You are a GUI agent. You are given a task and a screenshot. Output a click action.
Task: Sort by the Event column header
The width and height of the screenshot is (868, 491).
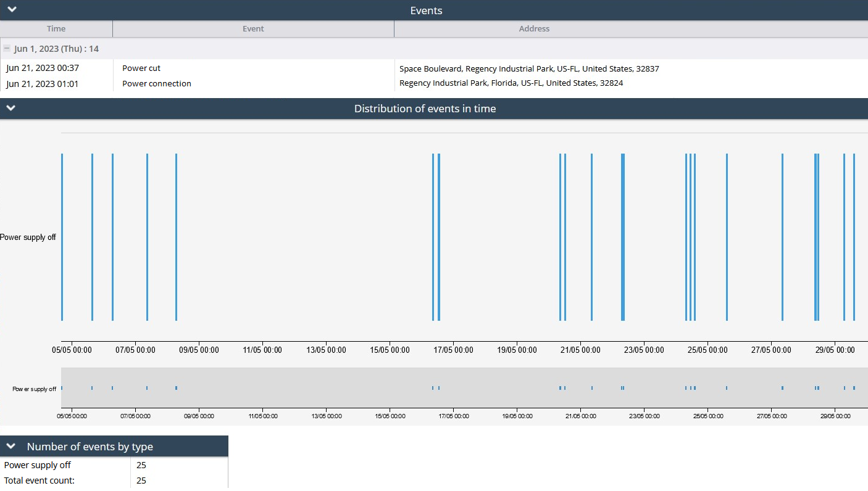click(x=253, y=29)
